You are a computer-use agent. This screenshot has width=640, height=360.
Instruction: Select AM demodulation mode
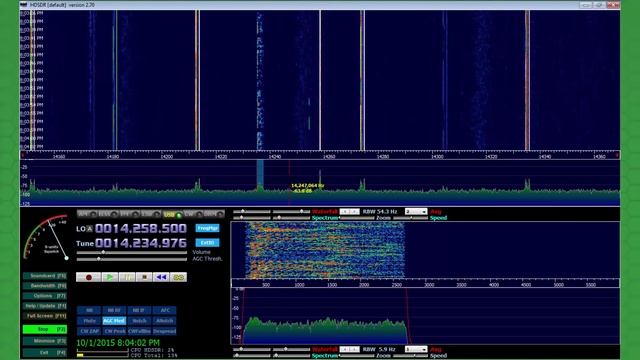coord(87,214)
